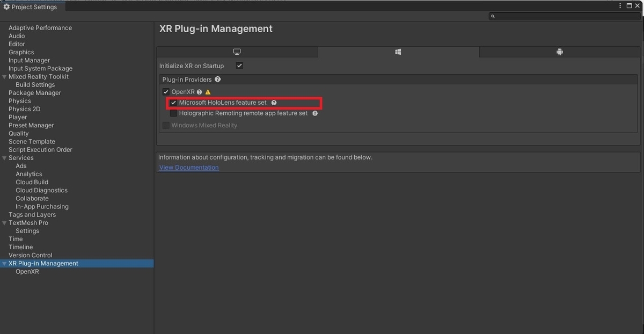Screen dimensions: 644x334
Task: Collapse the Services section arrow
Action: [x=4, y=158]
